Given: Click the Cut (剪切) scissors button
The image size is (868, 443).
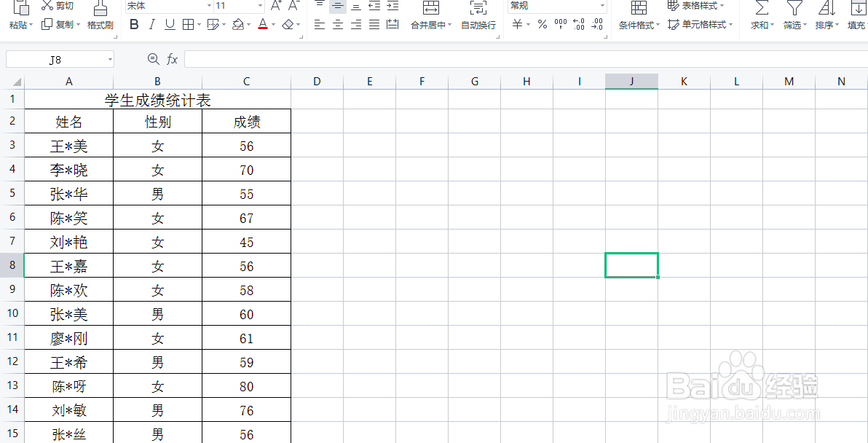Looking at the screenshot, I should pyautogui.click(x=58, y=6).
